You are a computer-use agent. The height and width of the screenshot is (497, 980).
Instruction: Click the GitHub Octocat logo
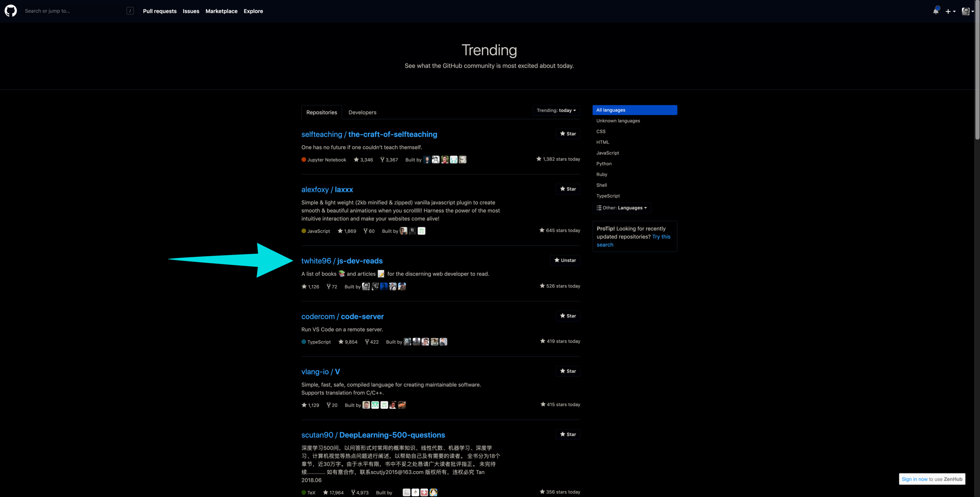click(x=11, y=11)
